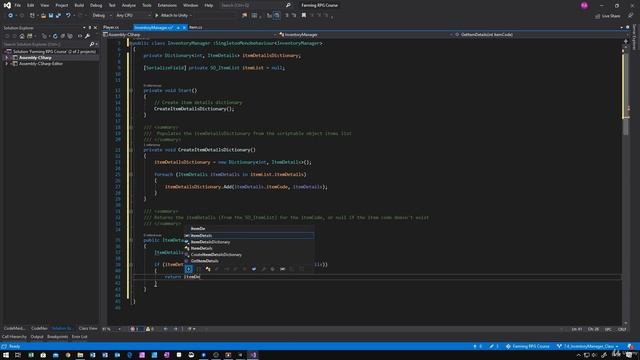Image resolution: width=640 pixels, height=360 pixels.
Task: Open the Output tab
Action: point(37,337)
